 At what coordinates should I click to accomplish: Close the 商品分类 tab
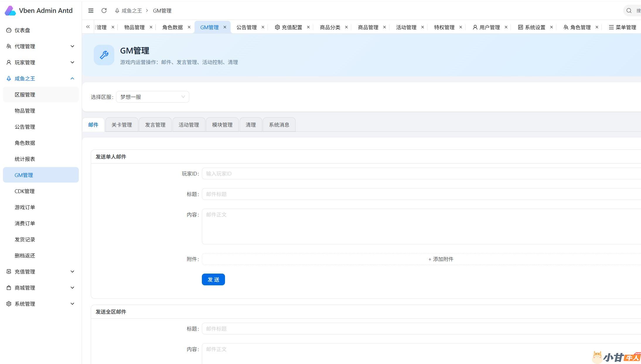tap(346, 27)
